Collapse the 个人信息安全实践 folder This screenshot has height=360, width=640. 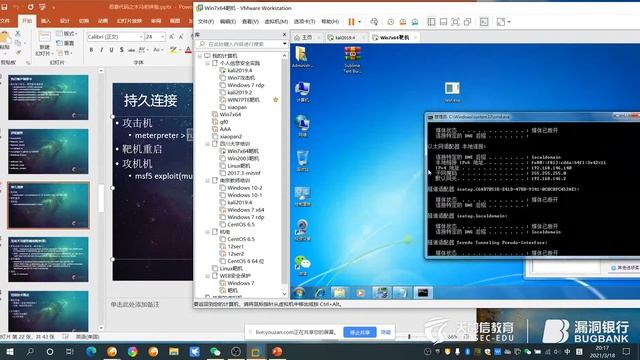207,63
